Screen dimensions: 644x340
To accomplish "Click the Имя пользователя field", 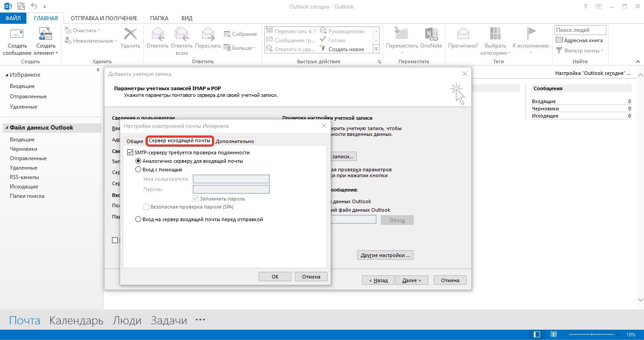I will 231,179.
